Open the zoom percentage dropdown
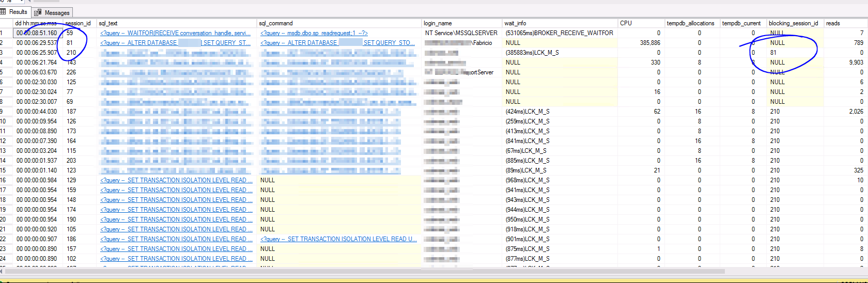The image size is (868, 283). [21, 1]
